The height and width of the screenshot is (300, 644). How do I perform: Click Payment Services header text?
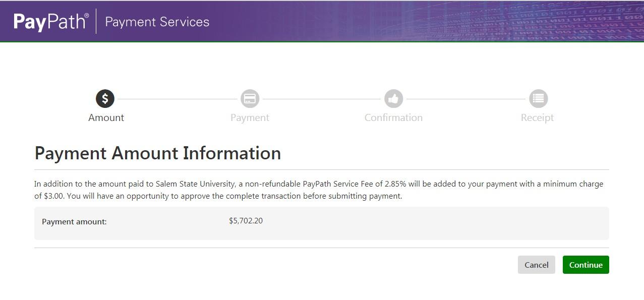(157, 22)
